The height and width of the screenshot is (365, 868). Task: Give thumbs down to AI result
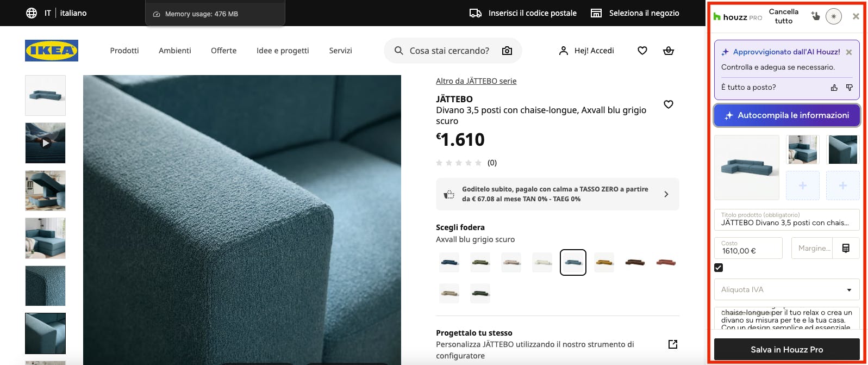pyautogui.click(x=850, y=88)
